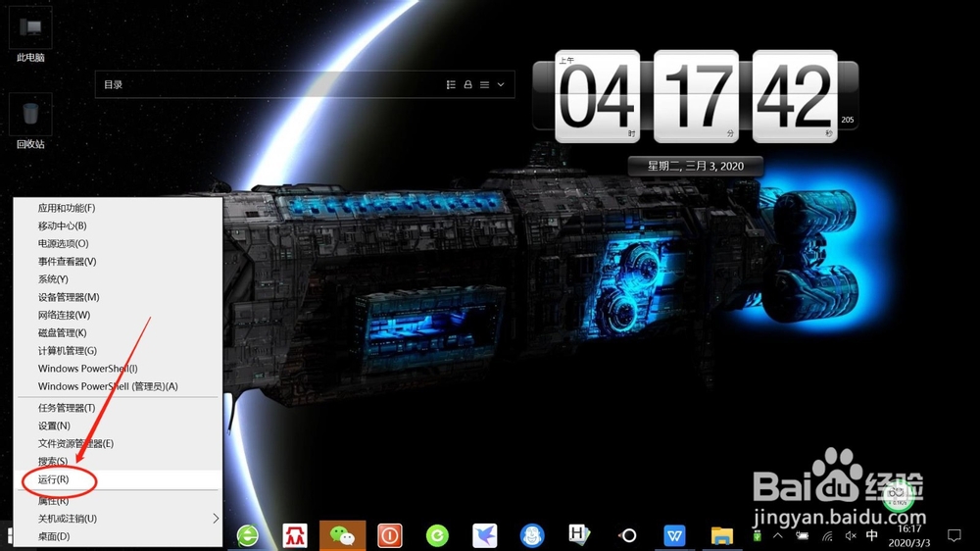Click the list view icon in 目录 bar
Screen dimensions: 980x551
click(x=451, y=84)
